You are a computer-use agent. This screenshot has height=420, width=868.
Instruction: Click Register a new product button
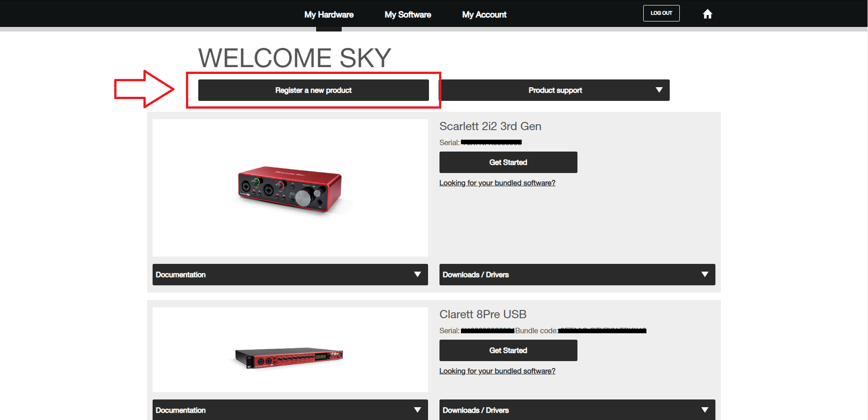[x=313, y=90]
